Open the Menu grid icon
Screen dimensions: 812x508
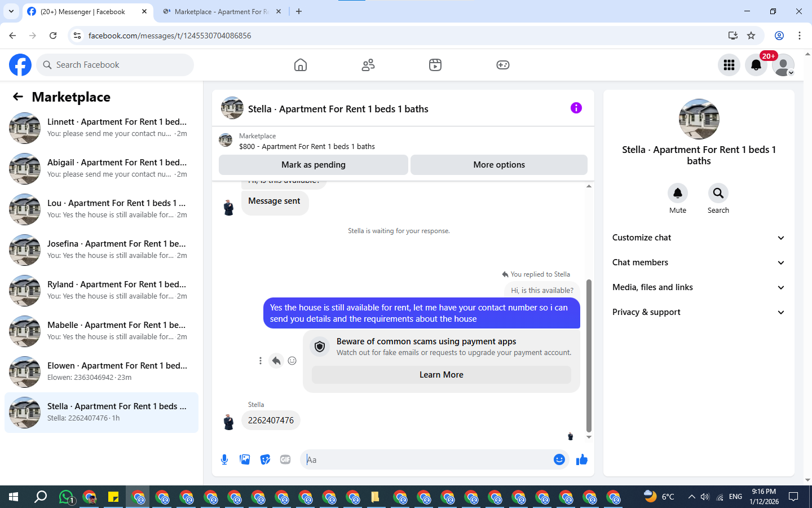(x=729, y=65)
